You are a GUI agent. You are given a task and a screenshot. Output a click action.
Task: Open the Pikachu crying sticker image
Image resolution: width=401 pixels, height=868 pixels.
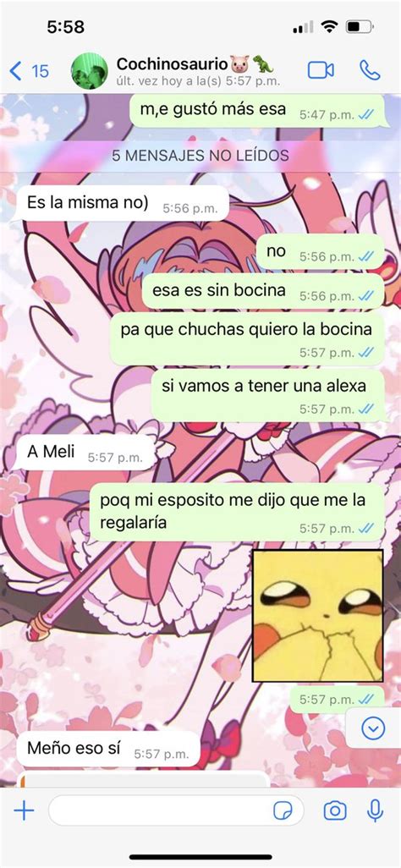(x=317, y=616)
